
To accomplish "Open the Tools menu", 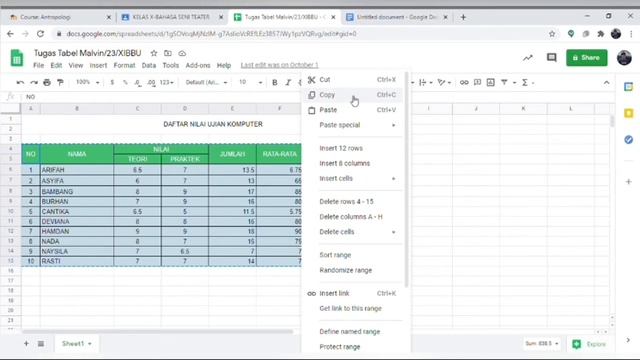I will [171, 65].
